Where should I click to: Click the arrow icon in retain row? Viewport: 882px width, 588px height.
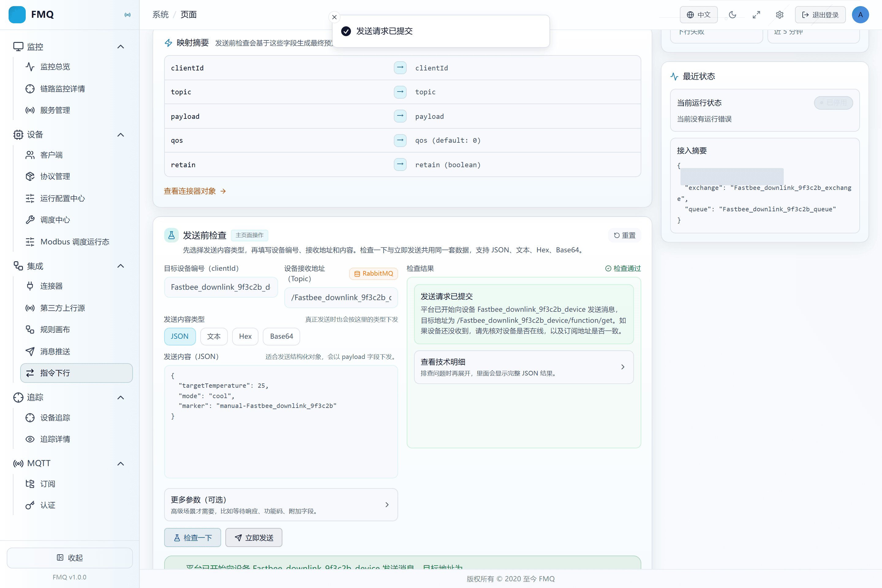[x=400, y=165]
